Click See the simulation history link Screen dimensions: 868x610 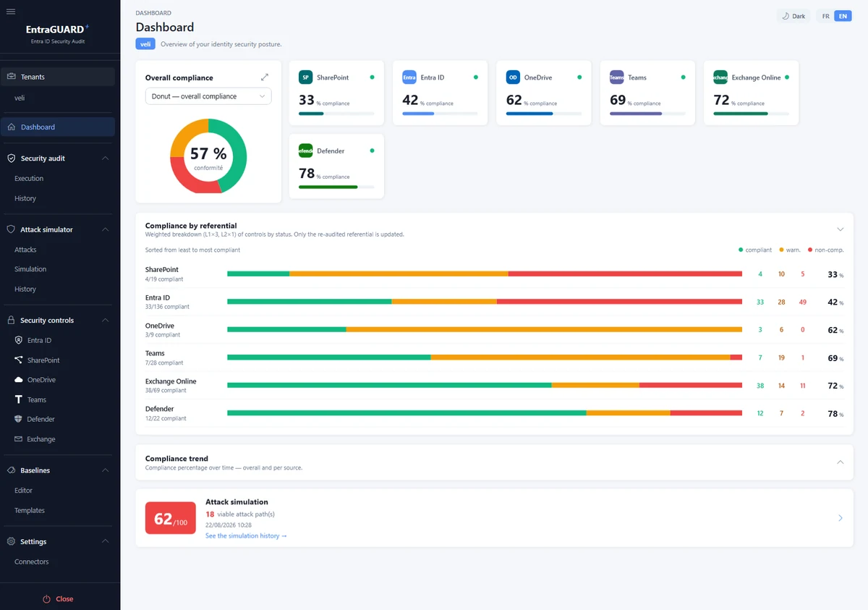(246, 536)
